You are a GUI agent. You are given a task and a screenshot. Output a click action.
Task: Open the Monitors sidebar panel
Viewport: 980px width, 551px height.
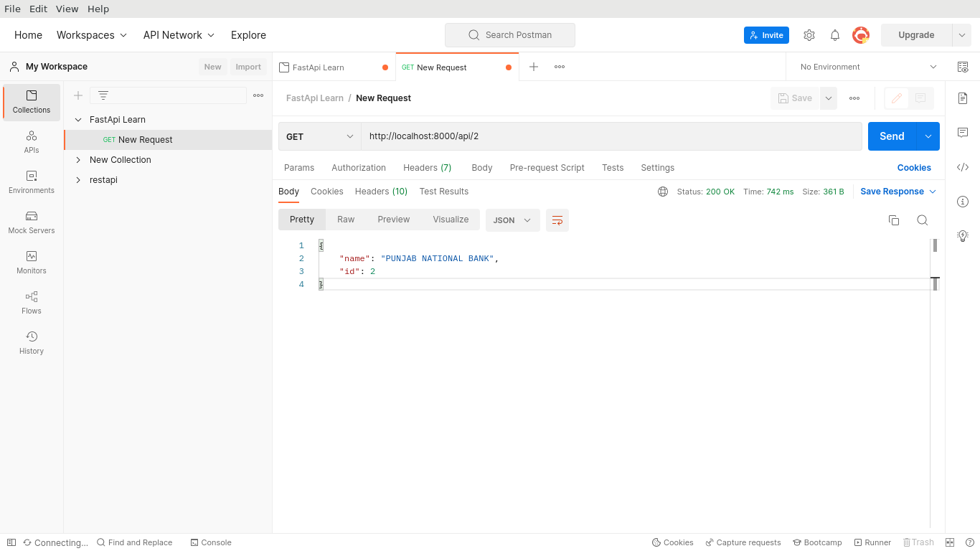point(32,263)
